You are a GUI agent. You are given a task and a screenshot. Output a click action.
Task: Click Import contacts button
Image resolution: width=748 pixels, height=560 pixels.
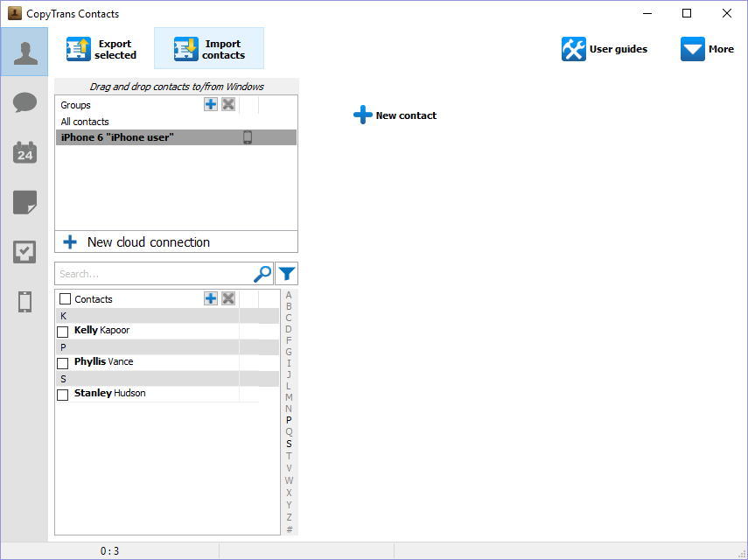point(209,49)
